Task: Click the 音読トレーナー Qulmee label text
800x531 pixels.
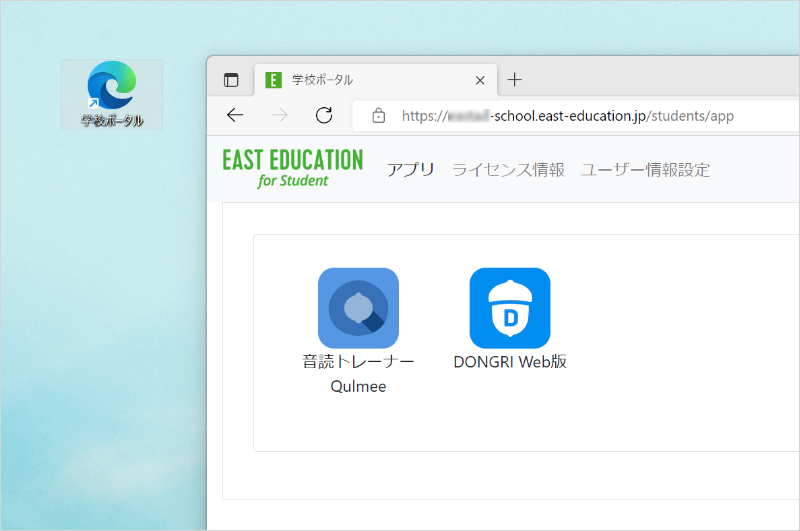Action: [358, 374]
